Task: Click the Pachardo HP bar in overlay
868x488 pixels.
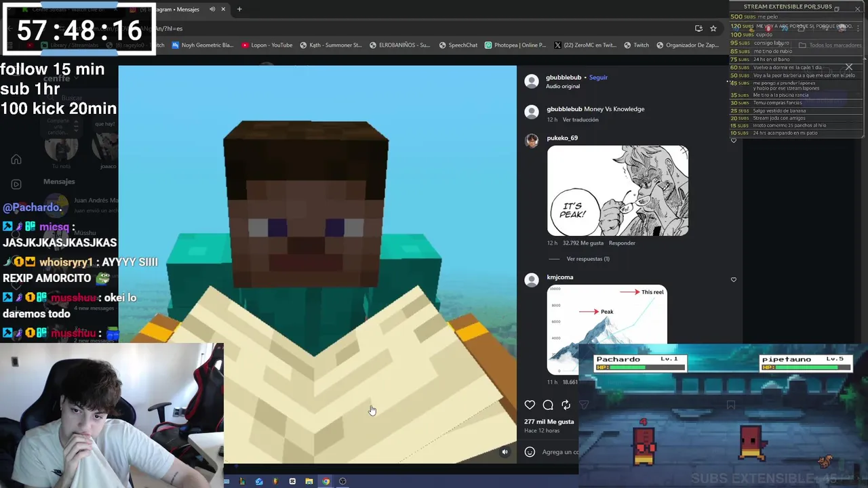Action: [x=640, y=367]
